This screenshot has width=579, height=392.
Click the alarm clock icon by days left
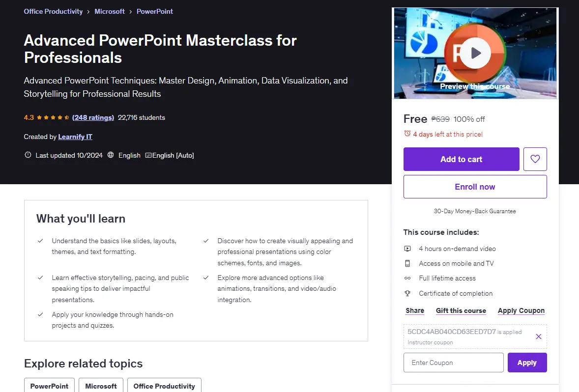tap(407, 134)
